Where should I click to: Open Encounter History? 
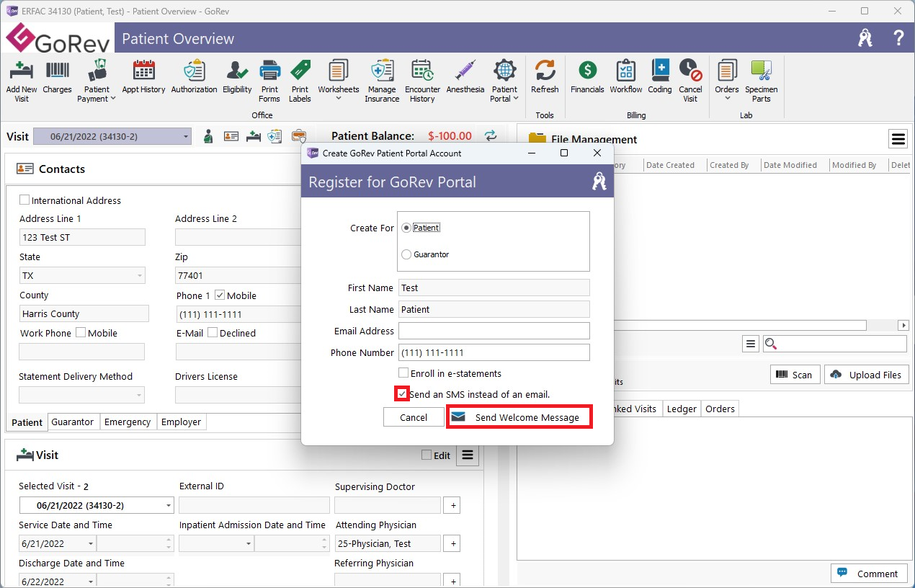click(422, 81)
